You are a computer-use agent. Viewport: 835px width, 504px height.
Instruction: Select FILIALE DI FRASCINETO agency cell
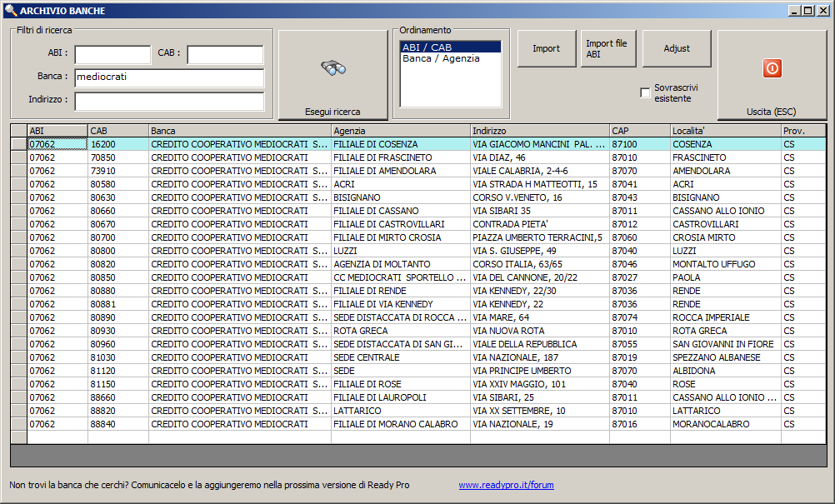point(401,157)
